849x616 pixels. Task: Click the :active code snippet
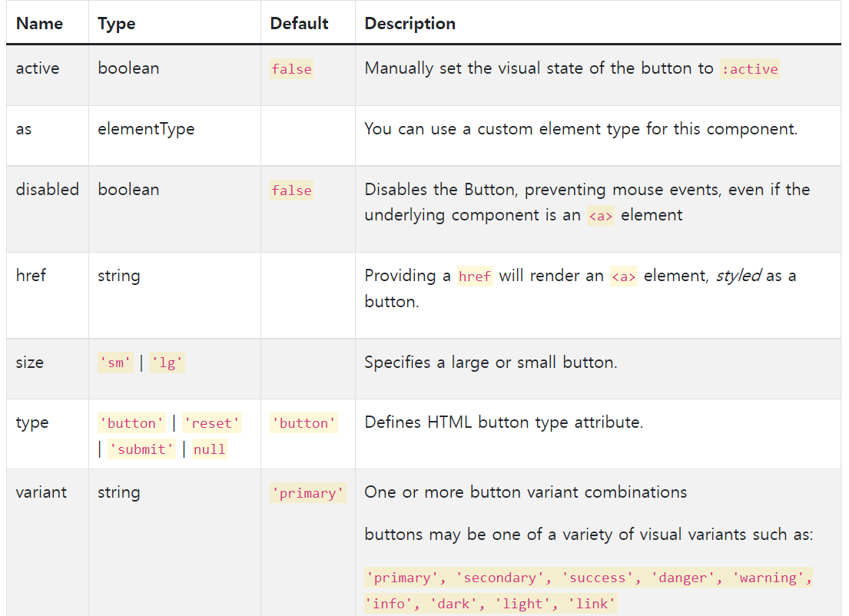(x=749, y=69)
